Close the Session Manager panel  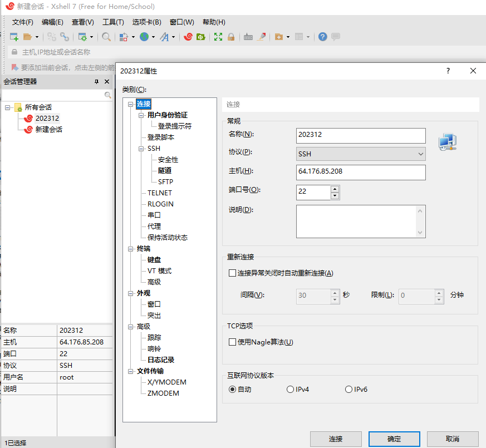(x=107, y=81)
